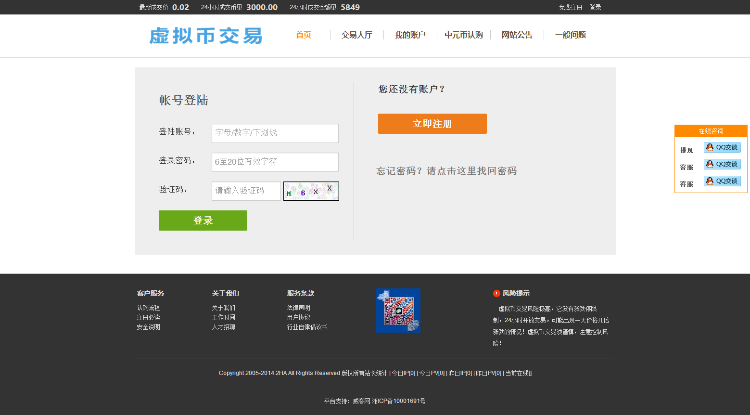
Task: Open 行业自律倡议书 under 服务条款
Action: [307, 327]
